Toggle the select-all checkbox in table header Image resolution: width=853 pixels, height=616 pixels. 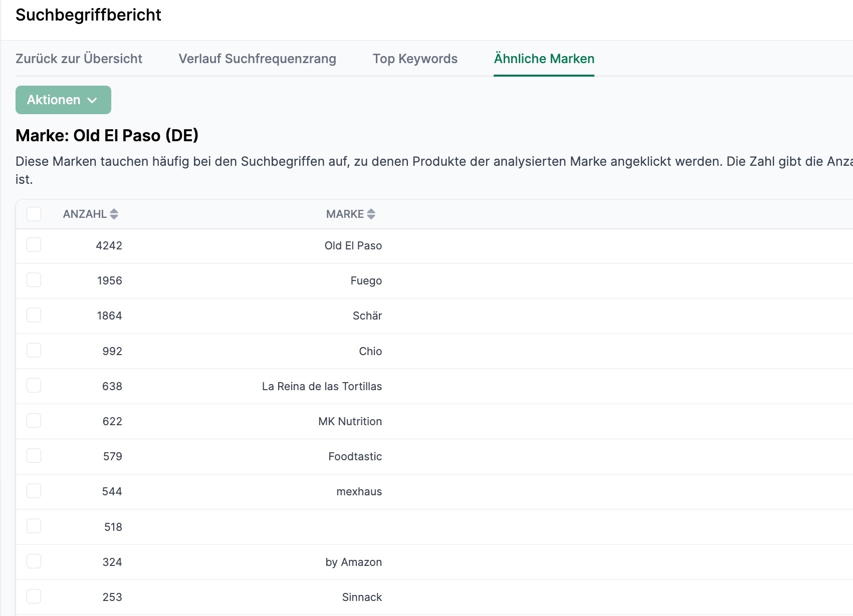(x=34, y=214)
